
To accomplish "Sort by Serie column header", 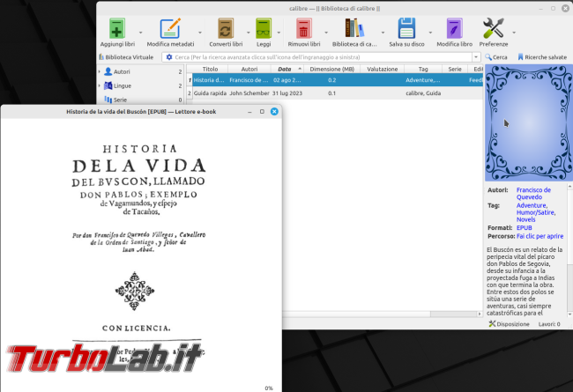I will [x=455, y=69].
